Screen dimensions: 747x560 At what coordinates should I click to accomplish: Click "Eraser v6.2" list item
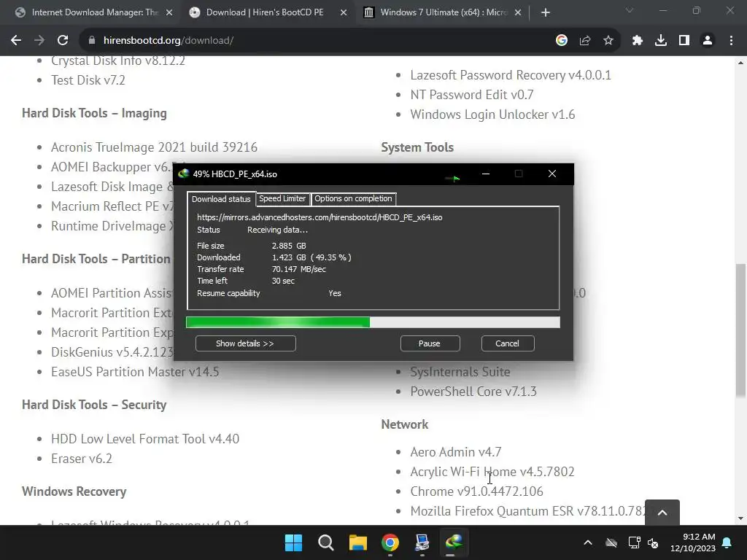pos(82,459)
